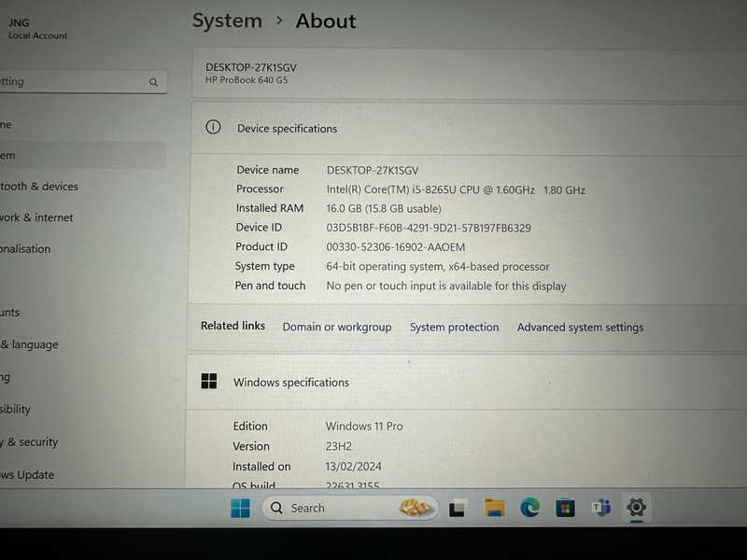Image resolution: width=747 pixels, height=560 pixels.
Task: Click the Device name value in specifications
Action: 372,171
